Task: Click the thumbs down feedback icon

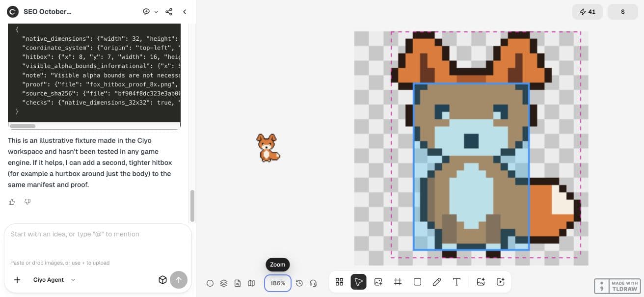Action: coord(27,201)
